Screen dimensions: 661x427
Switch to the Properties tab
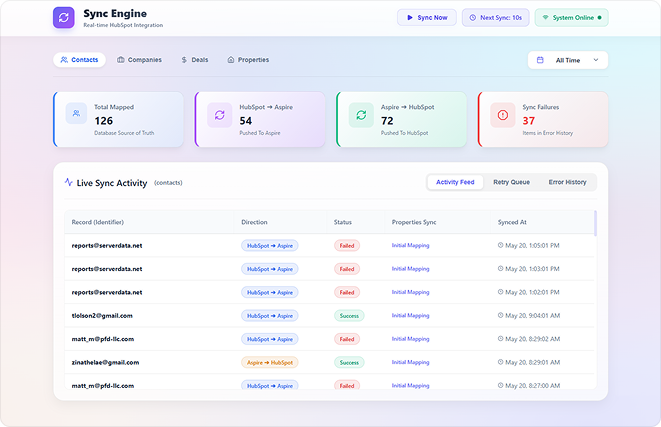pos(248,60)
